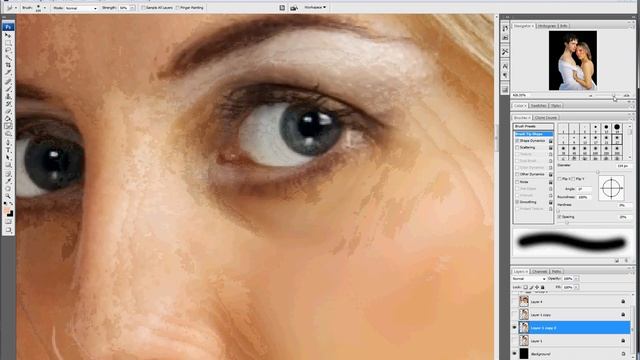The width and height of the screenshot is (640, 360).
Task: Enable Scattering checkbox
Action: [x=518, y=147]
